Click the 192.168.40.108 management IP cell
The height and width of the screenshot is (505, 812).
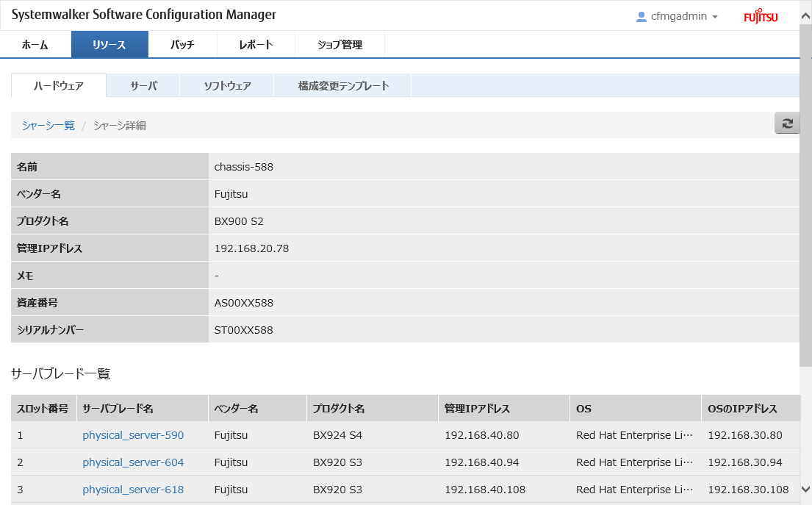tap(485, 490)
